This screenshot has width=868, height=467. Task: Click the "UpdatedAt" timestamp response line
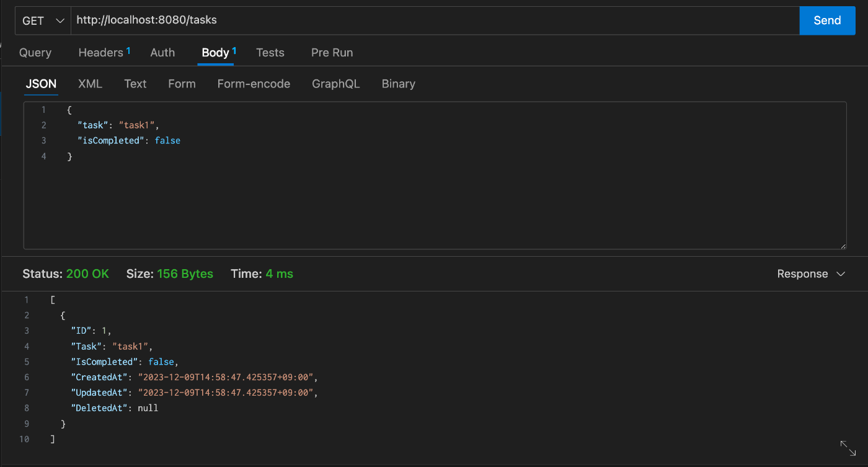194,393
